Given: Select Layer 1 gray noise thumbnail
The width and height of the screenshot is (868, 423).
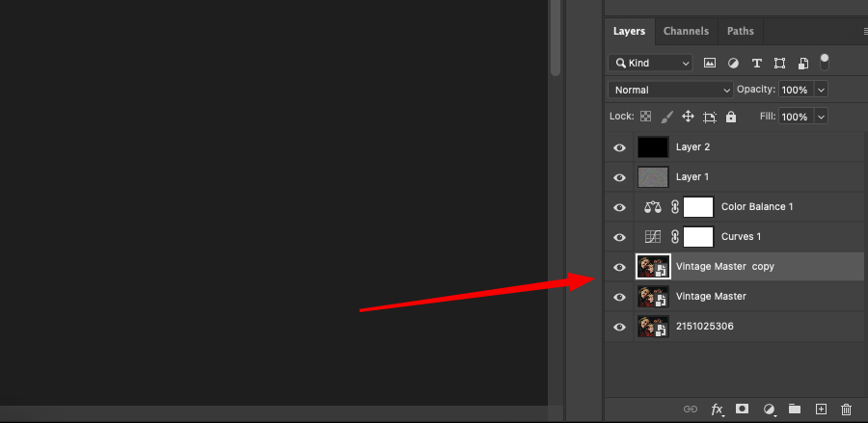Looking at the screenshot, I should (653, 177).
